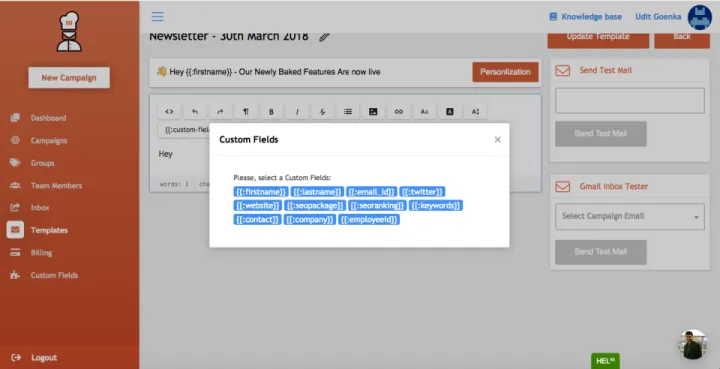The width and height of the screenshot is (720, 369).
Task: Open the hamburger menu icon
Action: click(158, 17)
